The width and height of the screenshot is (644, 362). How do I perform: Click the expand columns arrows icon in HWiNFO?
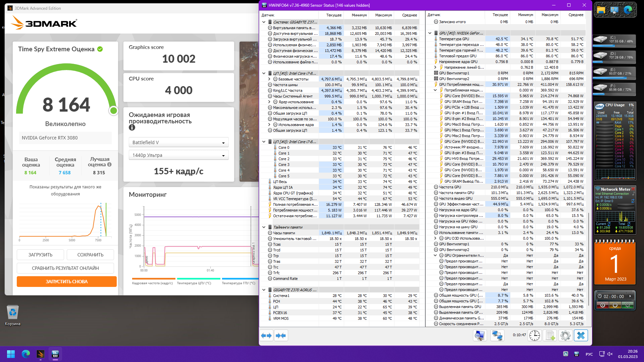tap(266, 336)
